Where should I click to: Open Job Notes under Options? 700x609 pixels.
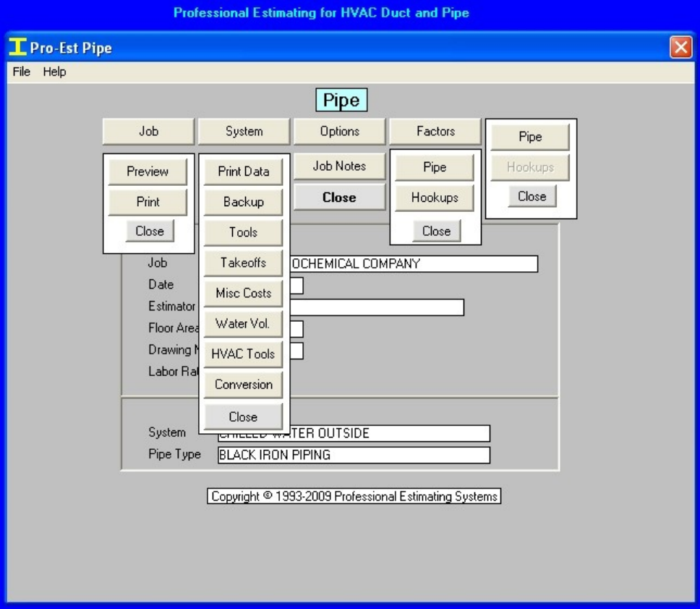(339, 166)
